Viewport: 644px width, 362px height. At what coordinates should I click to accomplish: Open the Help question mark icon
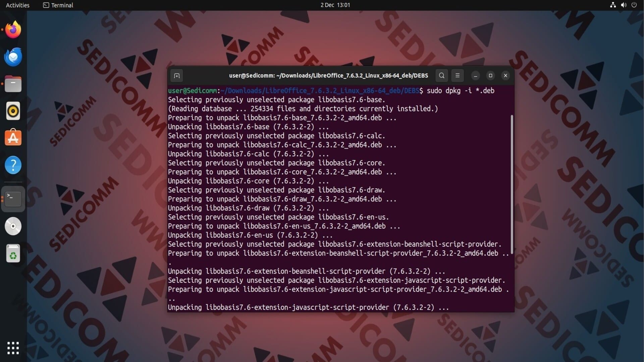[13, 165]
